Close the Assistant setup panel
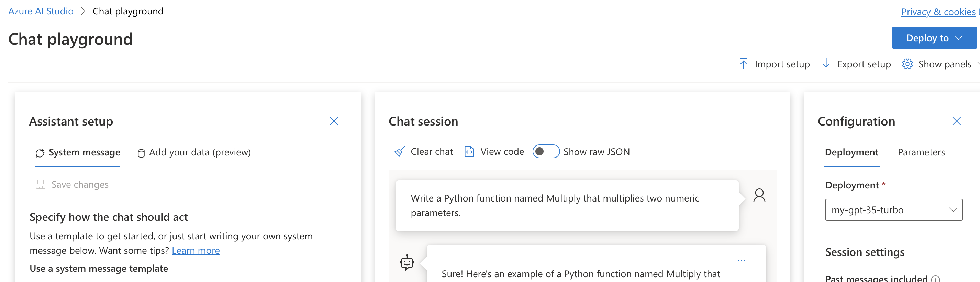Screen dimensions: 980x282 coord(334,121)
